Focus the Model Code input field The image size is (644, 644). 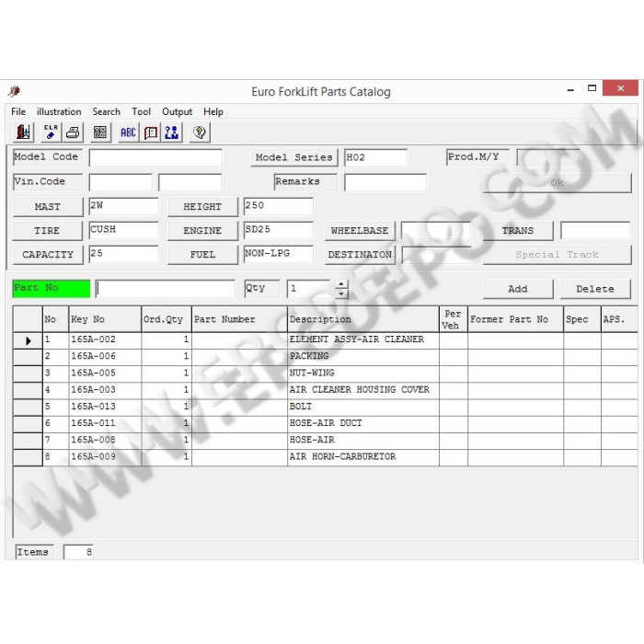coord(155,157)
